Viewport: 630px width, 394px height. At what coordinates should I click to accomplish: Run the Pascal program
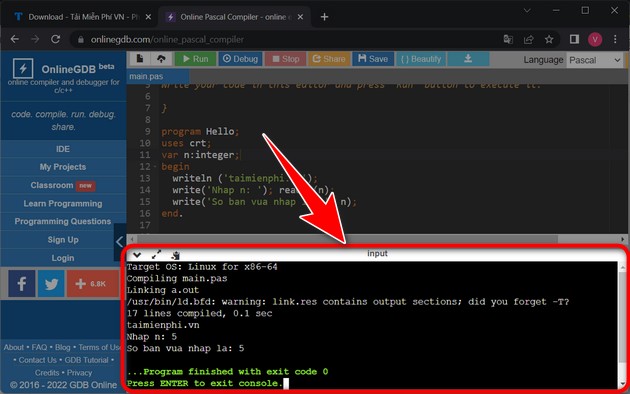coord(195,59)
